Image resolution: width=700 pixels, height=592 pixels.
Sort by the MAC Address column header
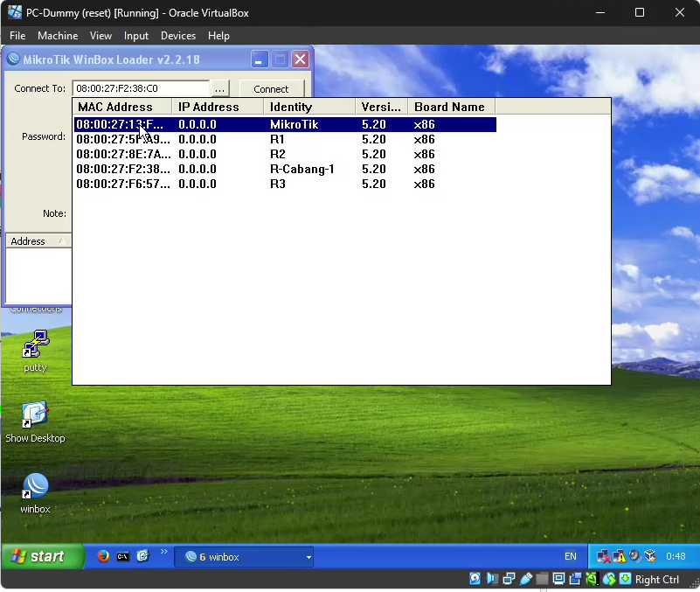tap(121, 107)
